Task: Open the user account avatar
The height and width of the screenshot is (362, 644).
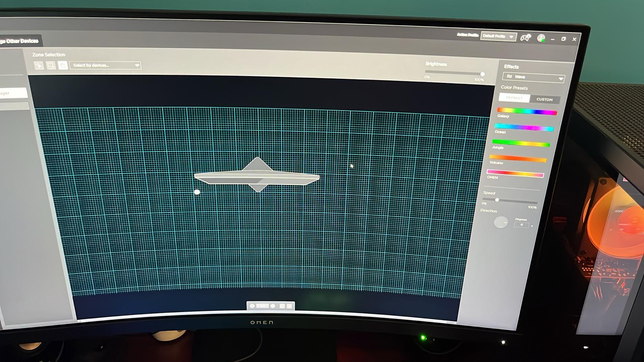Action: pos(541,38)
